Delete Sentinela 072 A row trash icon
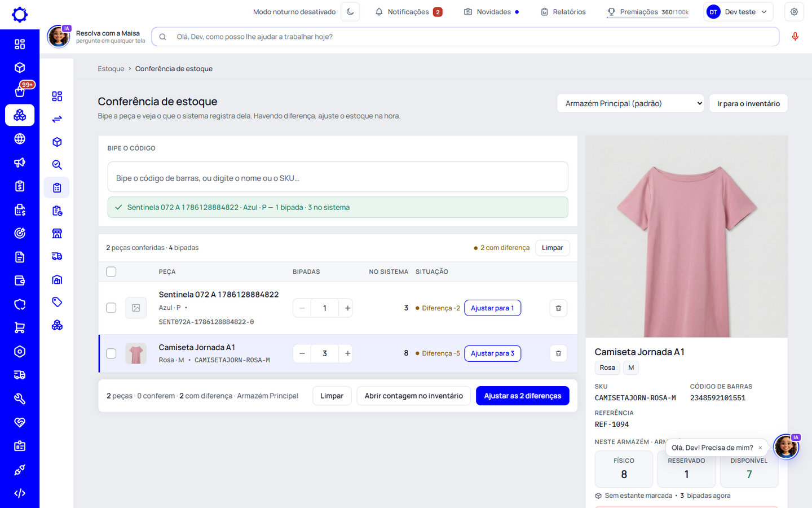 558,308
